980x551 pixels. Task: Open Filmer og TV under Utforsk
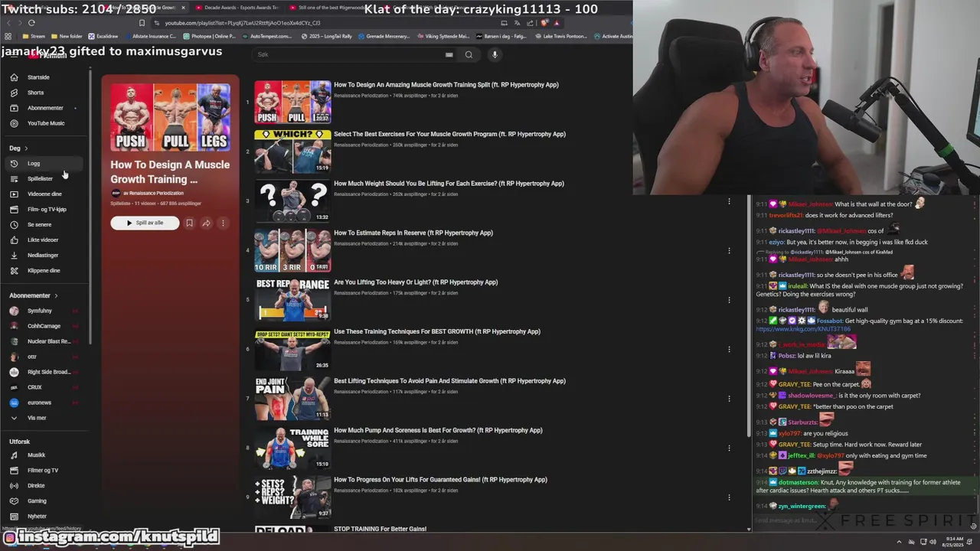42,471
